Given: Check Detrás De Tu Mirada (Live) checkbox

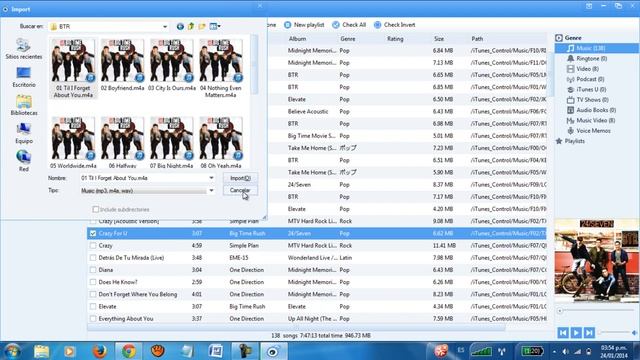Looking at the screenshot, I should 93,258.
